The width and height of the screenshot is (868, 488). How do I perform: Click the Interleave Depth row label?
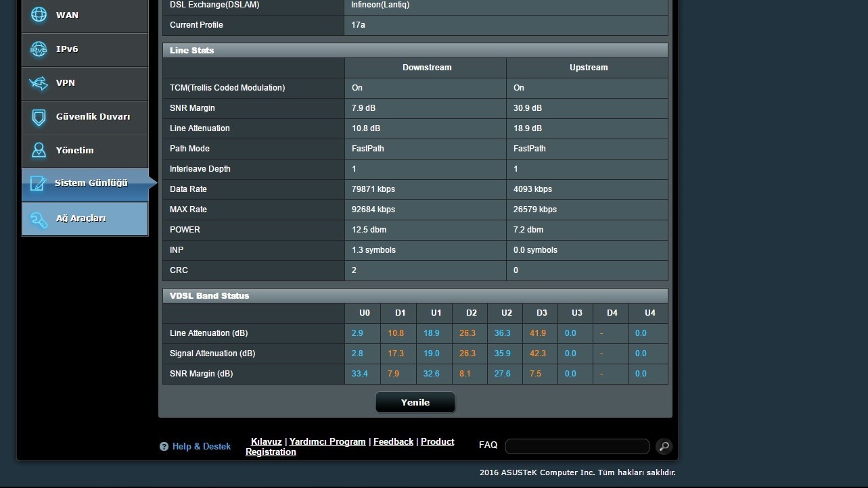coord(200,169)
